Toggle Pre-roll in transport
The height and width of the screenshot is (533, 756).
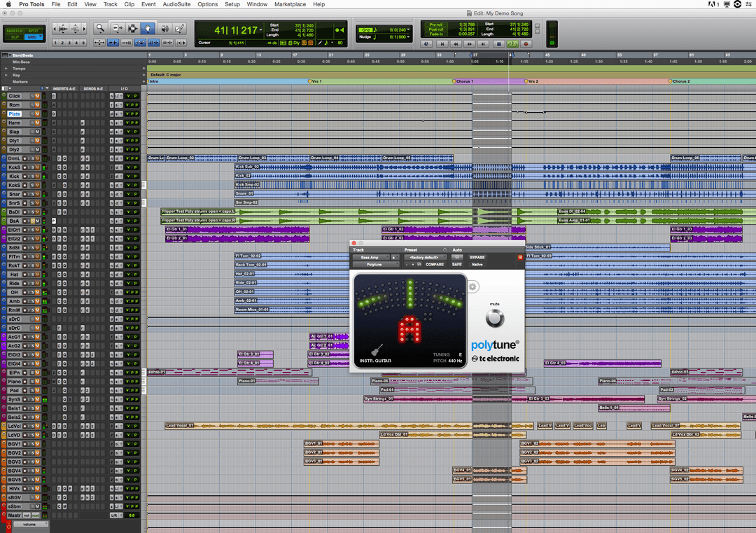436,25
